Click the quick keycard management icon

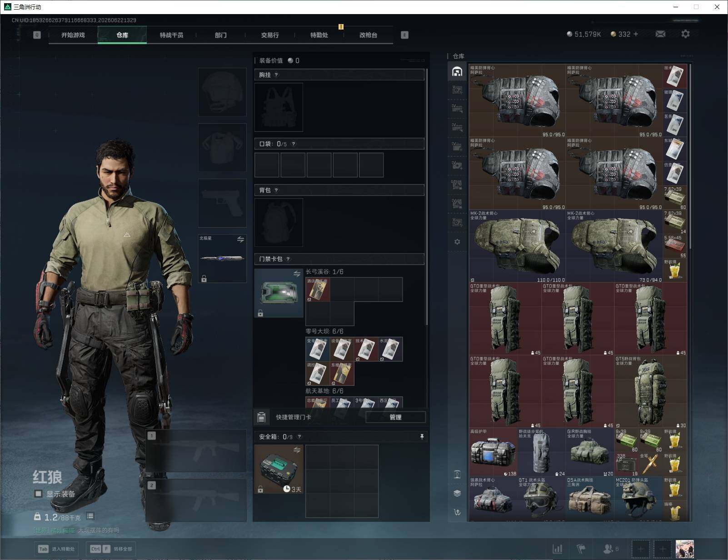pyautogui.click(x=261, y=417)
